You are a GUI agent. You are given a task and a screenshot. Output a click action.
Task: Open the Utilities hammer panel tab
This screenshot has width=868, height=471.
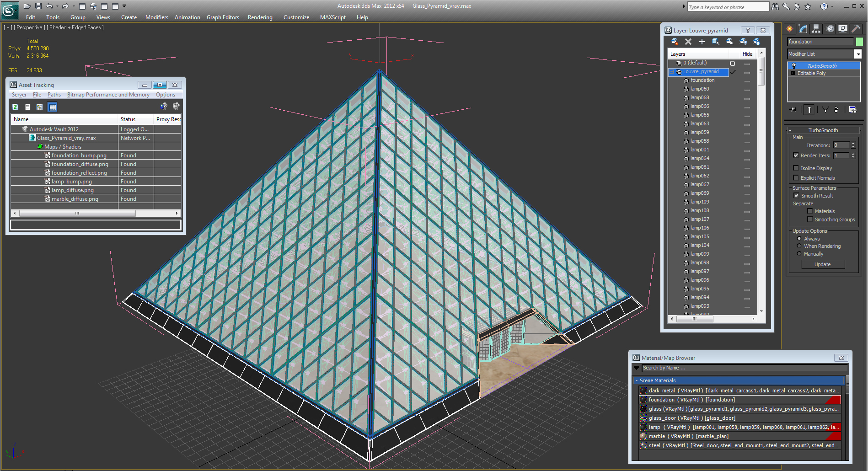[x=856, y=29]
